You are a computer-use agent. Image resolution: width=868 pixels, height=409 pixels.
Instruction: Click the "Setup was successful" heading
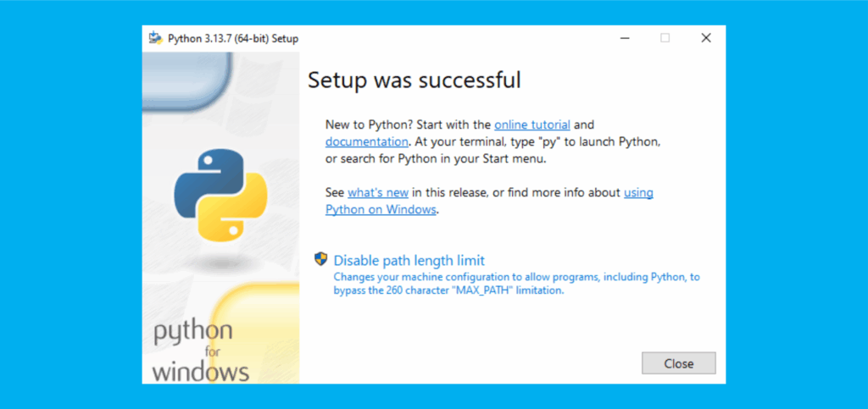click(414, 80)
